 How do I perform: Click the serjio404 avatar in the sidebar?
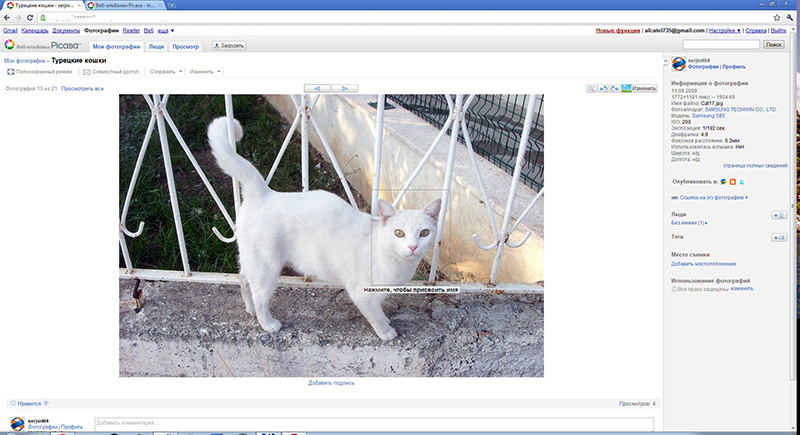pos(679,64)
